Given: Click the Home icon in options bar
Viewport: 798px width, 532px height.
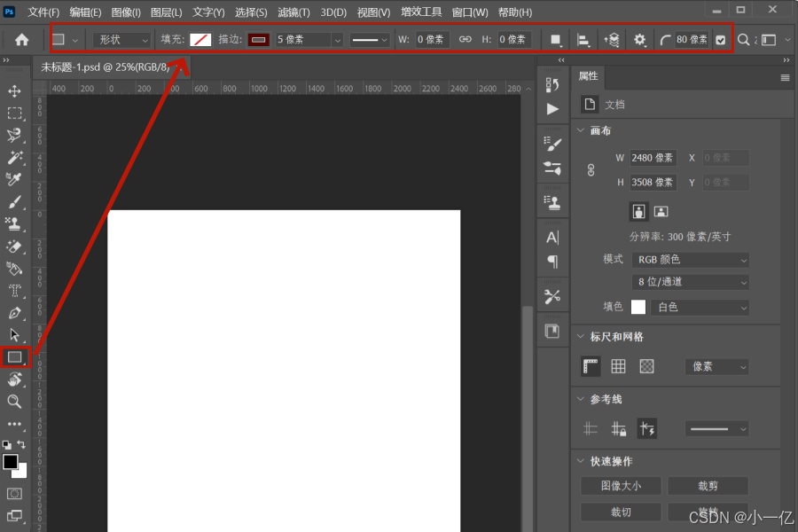Looking at the screenshot, I should (22, 40).
